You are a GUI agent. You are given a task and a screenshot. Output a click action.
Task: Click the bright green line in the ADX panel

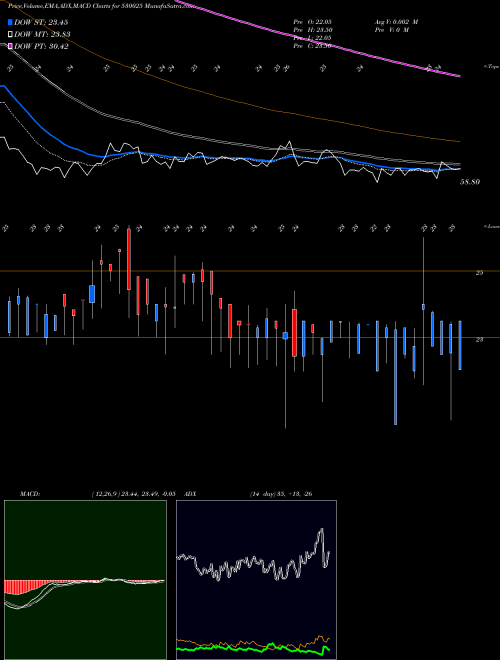[x=253, y=648]
